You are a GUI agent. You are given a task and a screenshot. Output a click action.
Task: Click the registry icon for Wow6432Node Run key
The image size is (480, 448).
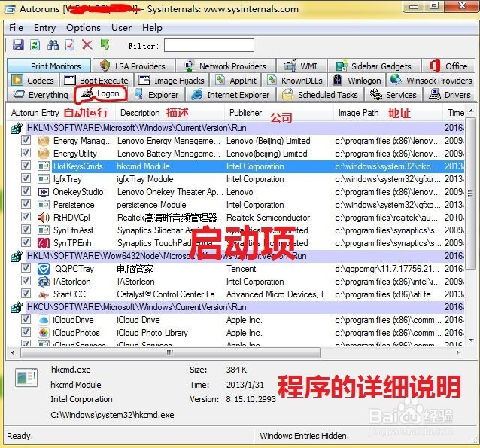click(17, 256)
